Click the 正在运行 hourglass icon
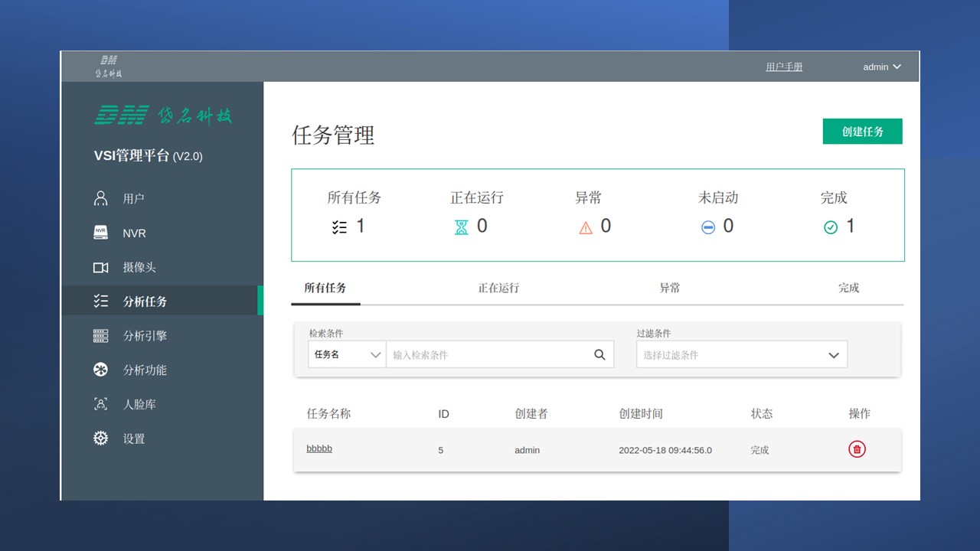The height and width of the screenshot is (551, 980). pos(462,227)
